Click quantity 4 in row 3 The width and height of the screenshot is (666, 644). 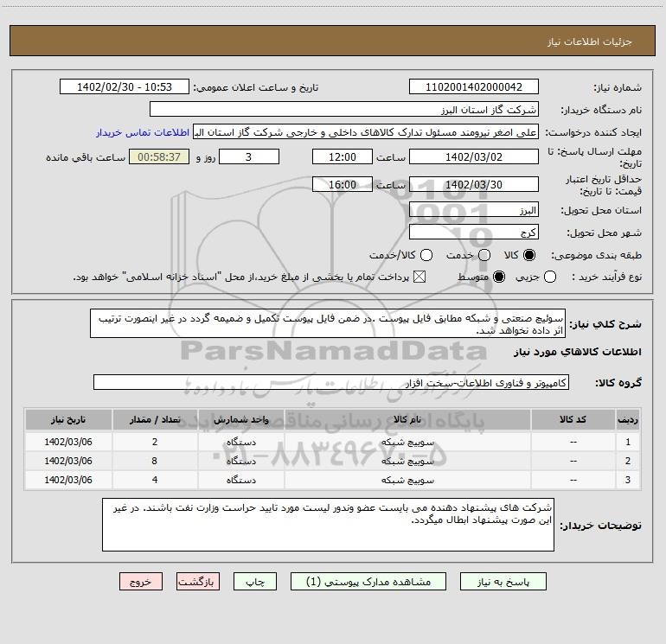155,480
